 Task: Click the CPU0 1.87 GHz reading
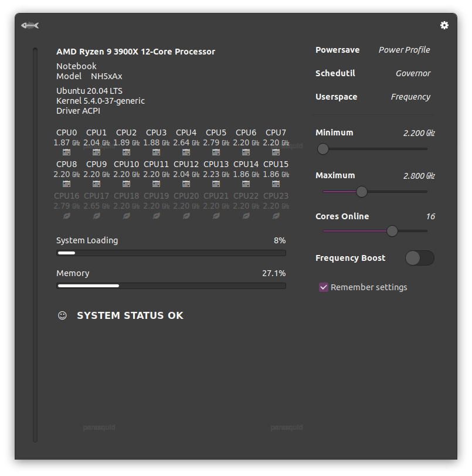tap(66, 142)
